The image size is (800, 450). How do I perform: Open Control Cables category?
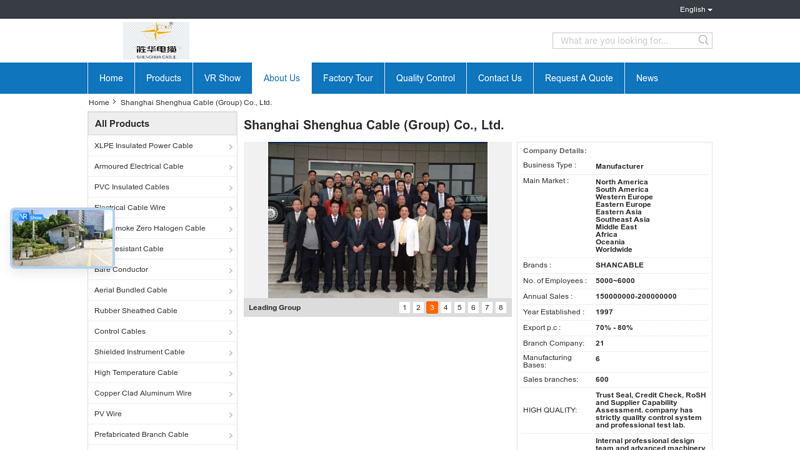tap(120, 332)
